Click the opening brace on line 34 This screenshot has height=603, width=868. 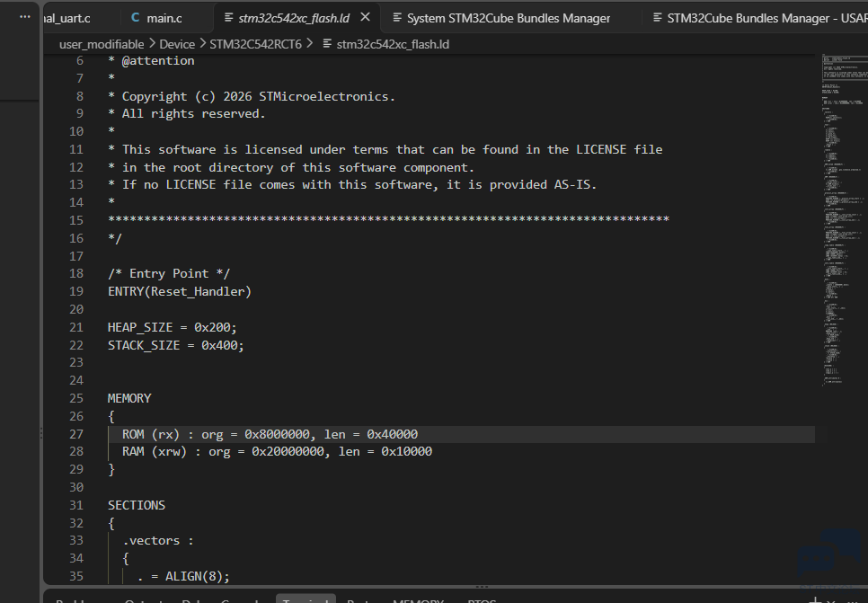pos(126,558)
